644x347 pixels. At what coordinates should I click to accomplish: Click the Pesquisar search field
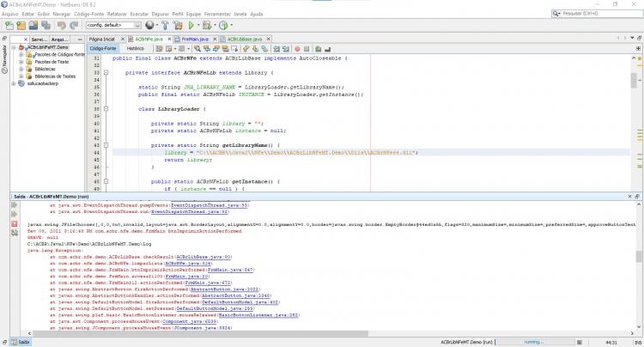597,14
